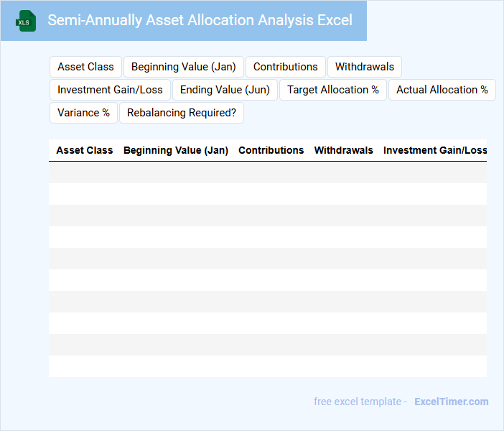
Task: Click the Investment Gain/Loss tag
Action: click(111, 90)
